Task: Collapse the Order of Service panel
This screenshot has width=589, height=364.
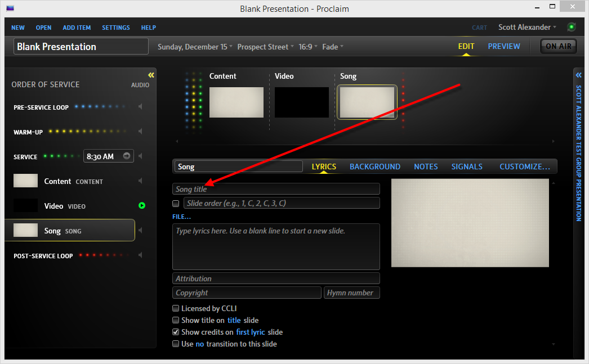Action: [151, 75]
